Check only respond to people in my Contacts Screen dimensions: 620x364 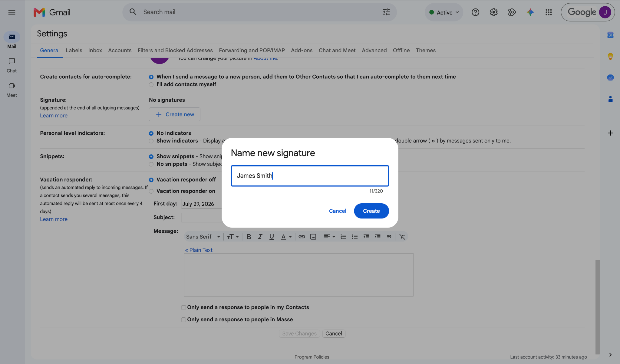point(183,307)
